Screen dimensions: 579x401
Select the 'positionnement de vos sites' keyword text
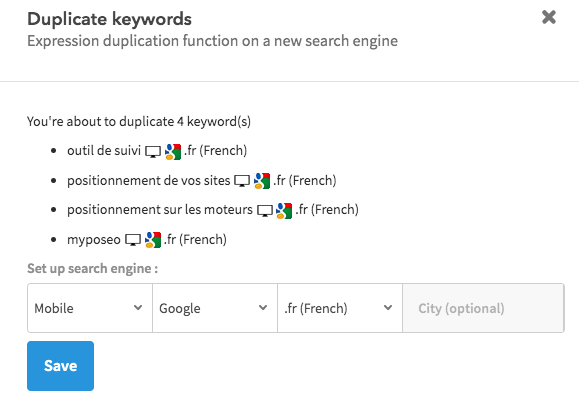tap(148, 181)
